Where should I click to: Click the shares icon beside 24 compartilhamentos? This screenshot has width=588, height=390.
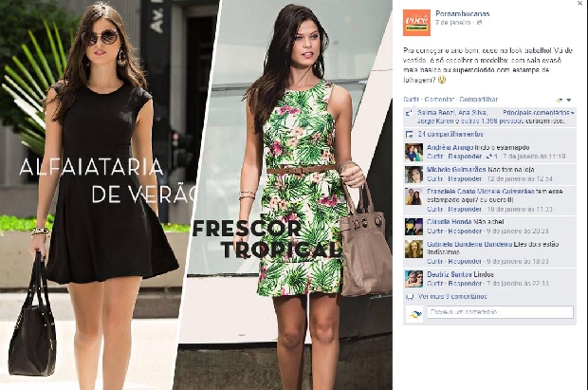pyautogui.click(x=409, y=134)
